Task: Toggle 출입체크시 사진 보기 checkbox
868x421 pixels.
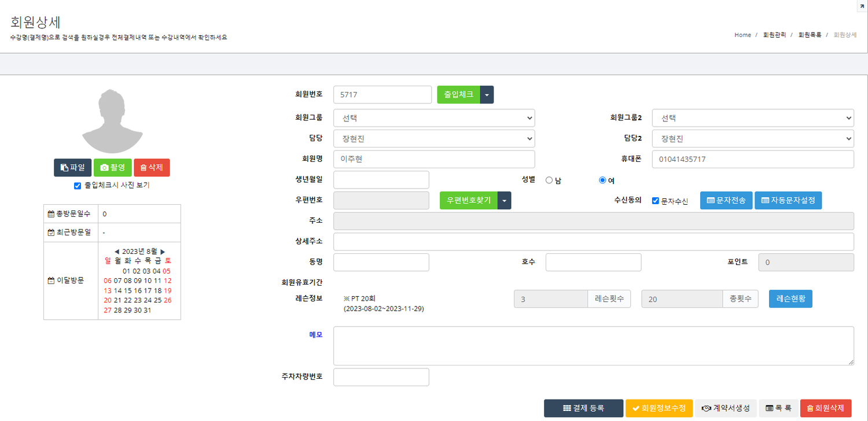Action: (78, 186)
